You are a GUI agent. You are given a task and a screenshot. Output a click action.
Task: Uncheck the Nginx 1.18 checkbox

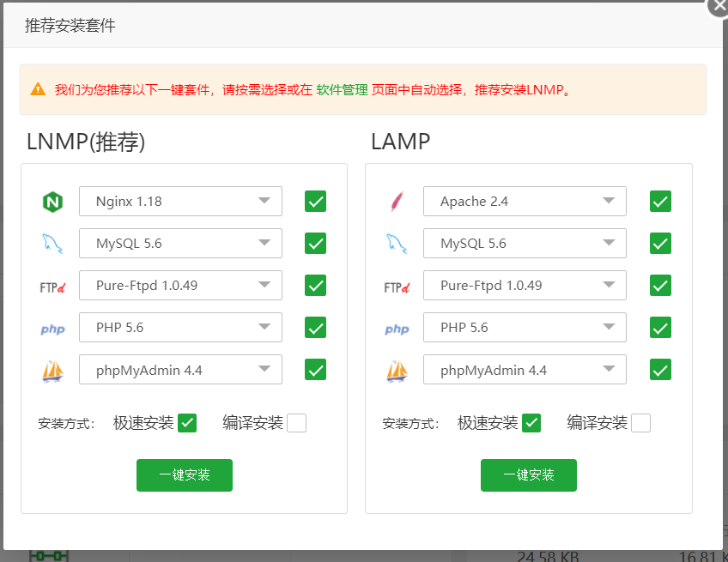point(316,202)
